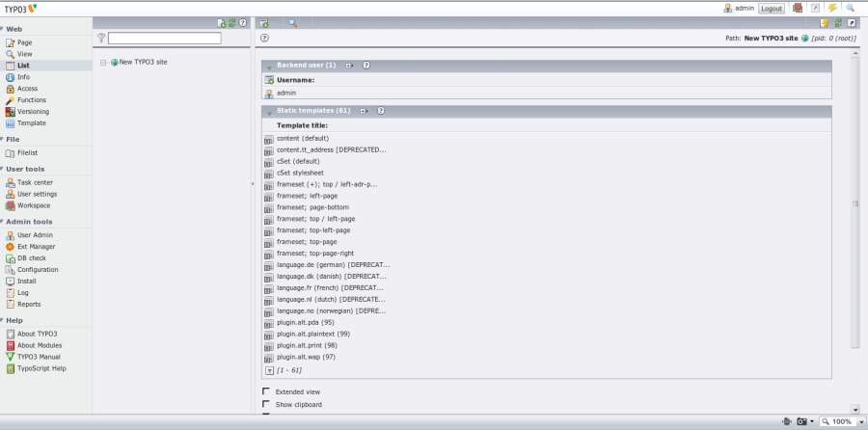868x430 pixels.
Task: Open the TypoScript Help module
Action: (x=41, y=368)
